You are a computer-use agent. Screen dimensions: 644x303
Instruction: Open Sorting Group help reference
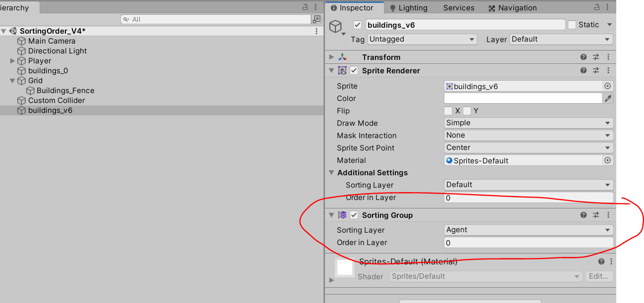584,215
